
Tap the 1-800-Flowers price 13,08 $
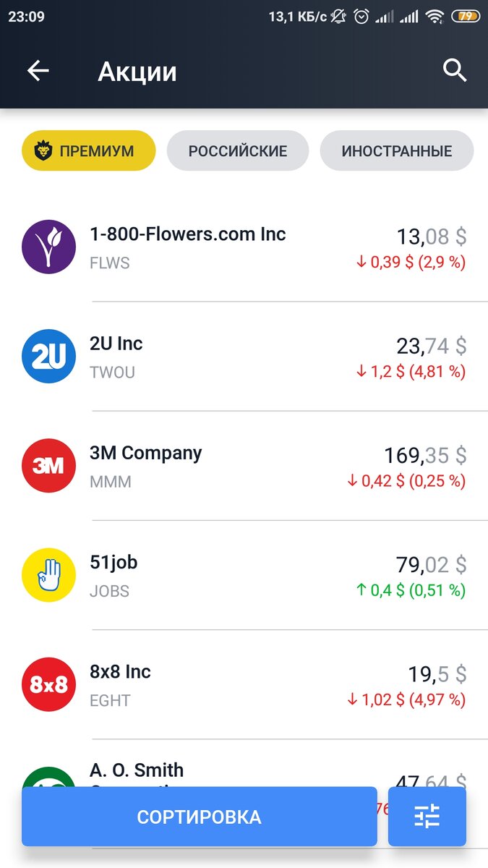pyautogui.click(x=432, y=237)
